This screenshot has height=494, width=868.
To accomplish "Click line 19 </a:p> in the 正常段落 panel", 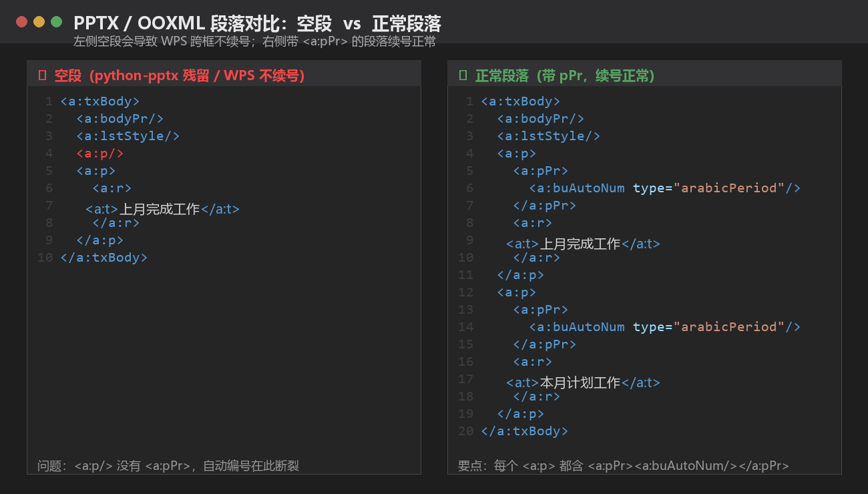I will point(521,414).
